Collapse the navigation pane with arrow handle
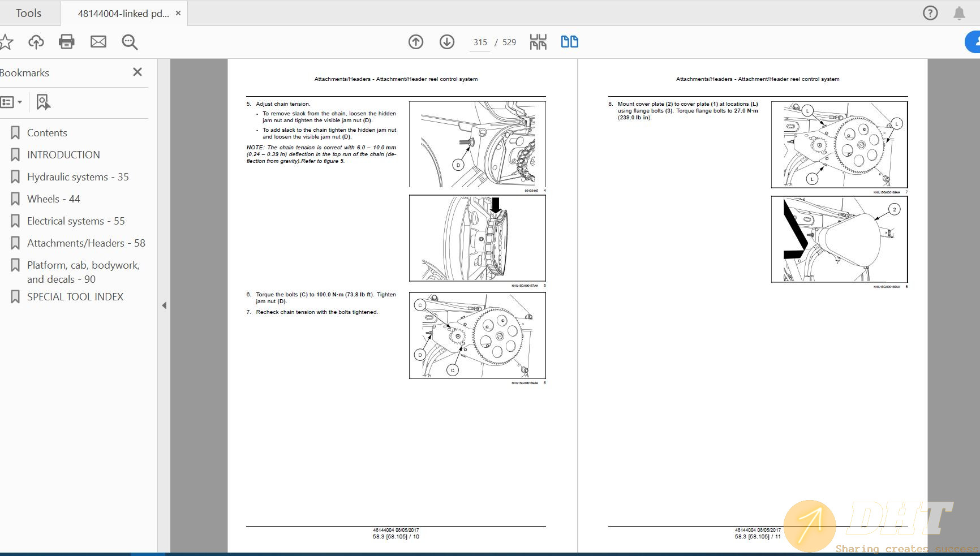The width and height of the screenshot is (980, 556). [x=164, y=305]
